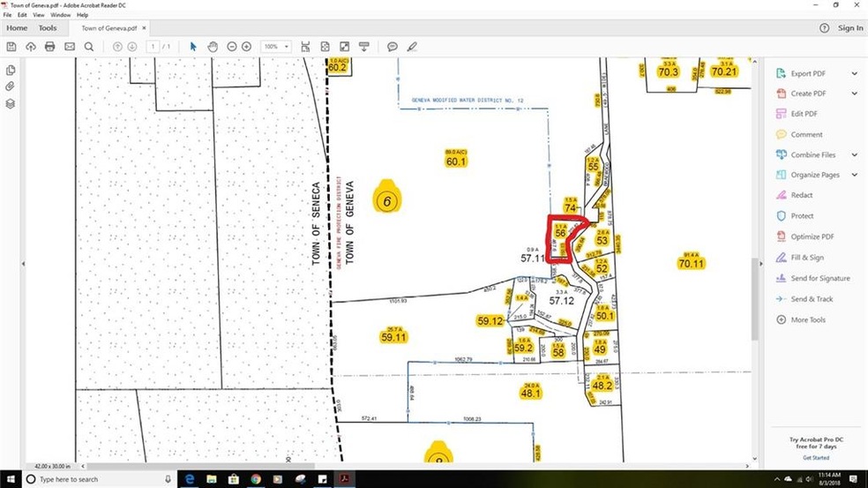Screen dimensions: 868x488
Task: Switch to the Tools tab
Action: click(48, 27)
